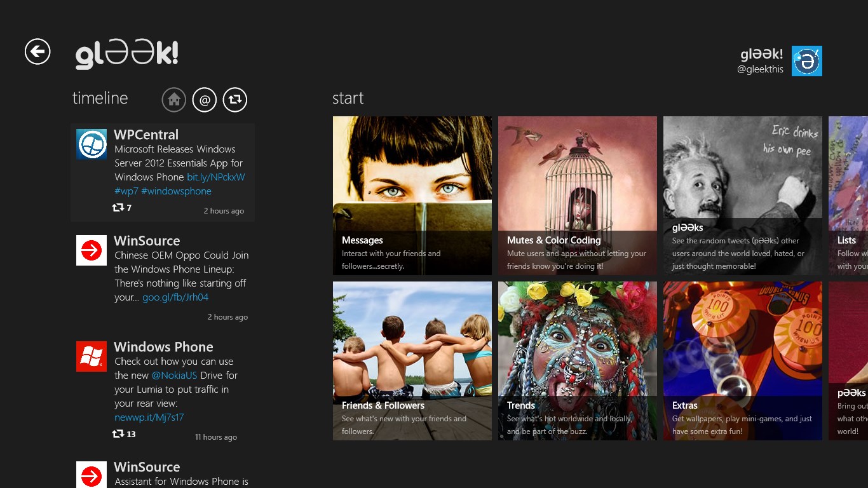Screen dimensions: 868x488
Task: Open WinSource's profile avatar
Action: tap(91, 250)
